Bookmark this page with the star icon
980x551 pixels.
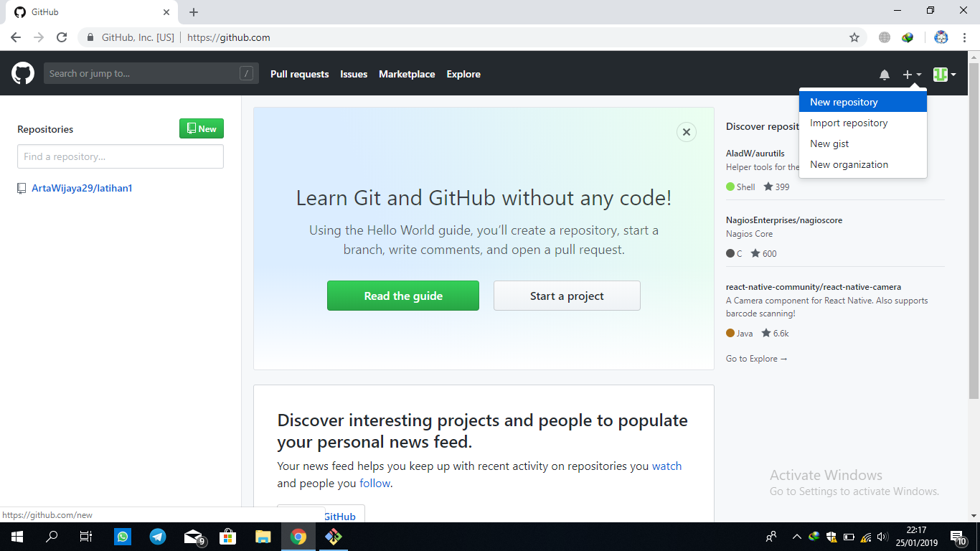pos(854,37)
